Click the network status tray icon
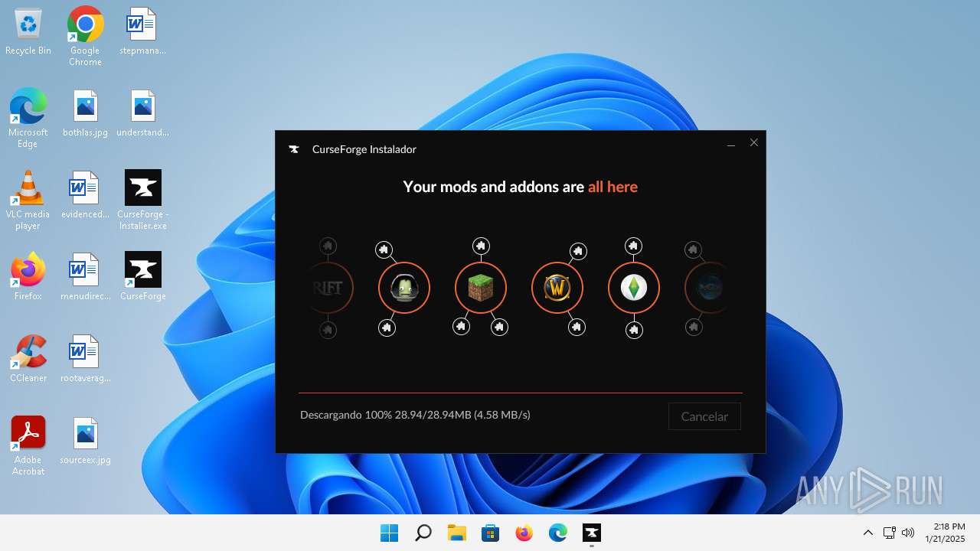Screen dimensions: 980x551 pos(889,533)
